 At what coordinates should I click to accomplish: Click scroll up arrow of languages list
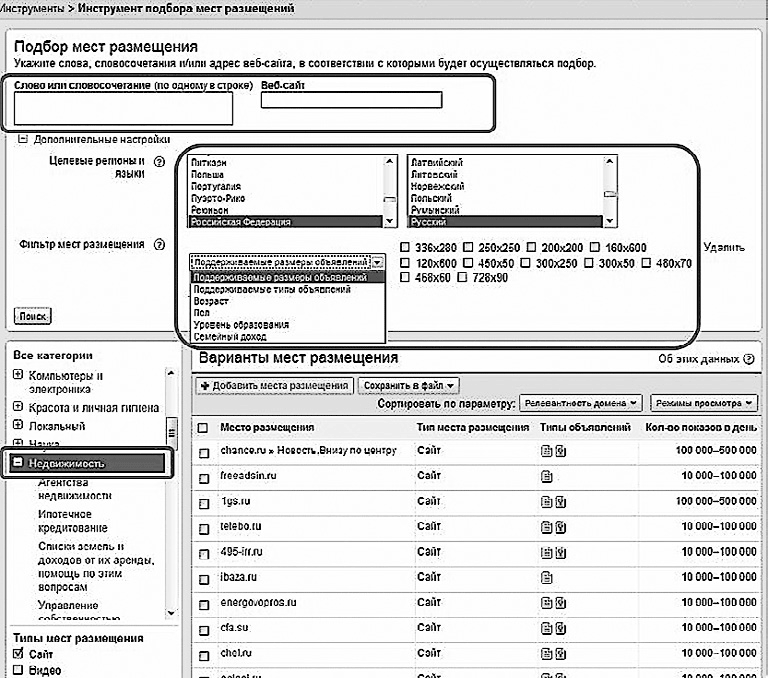610,161
